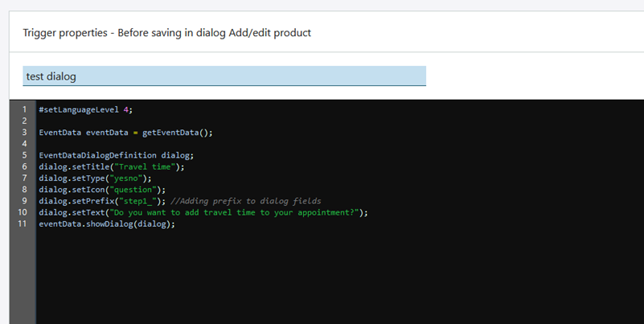This screenshot has width=644, height=324.
Task: Place cursor on empty line 4
Action: point(161,144)
